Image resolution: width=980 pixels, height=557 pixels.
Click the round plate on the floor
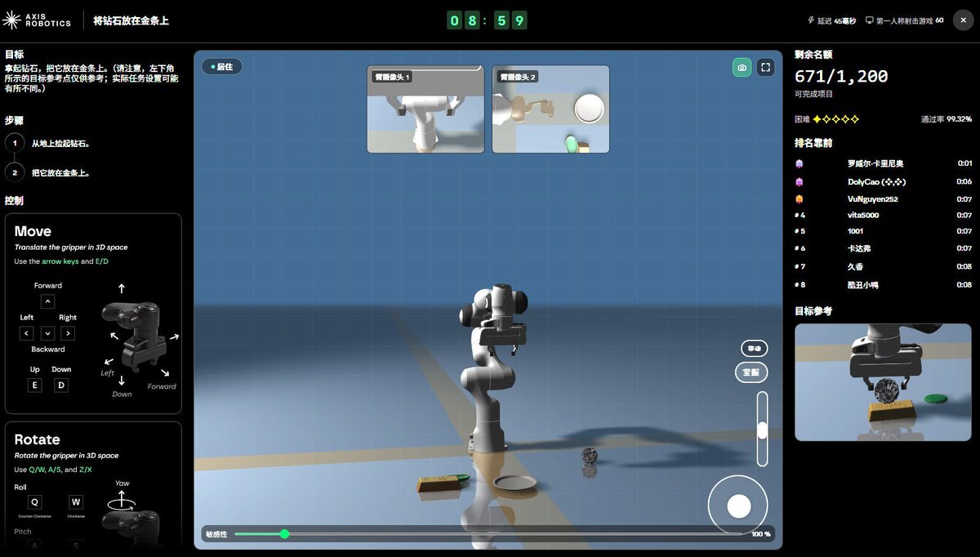[515, 483]
